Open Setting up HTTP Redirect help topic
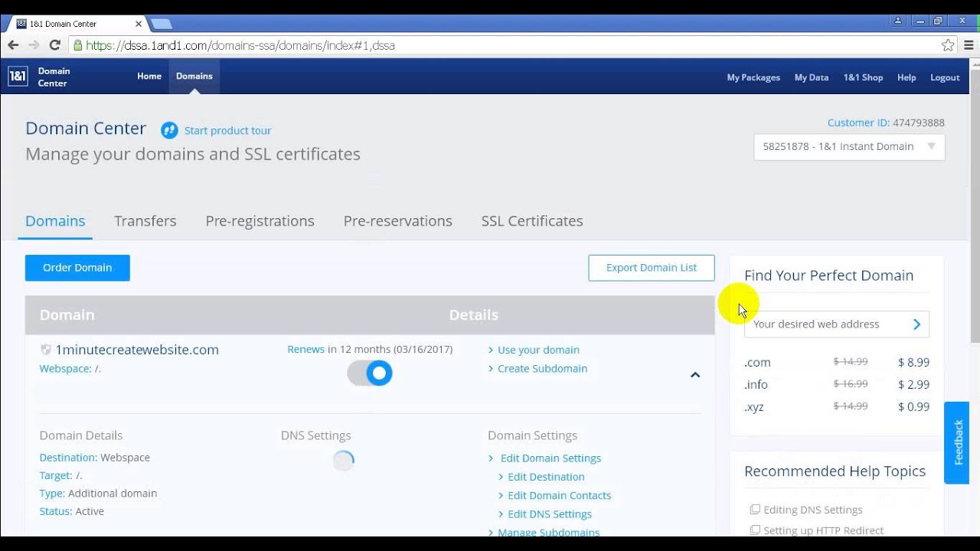Image resolution: width=980 pixels, height=551 pixels. (823, 530)
